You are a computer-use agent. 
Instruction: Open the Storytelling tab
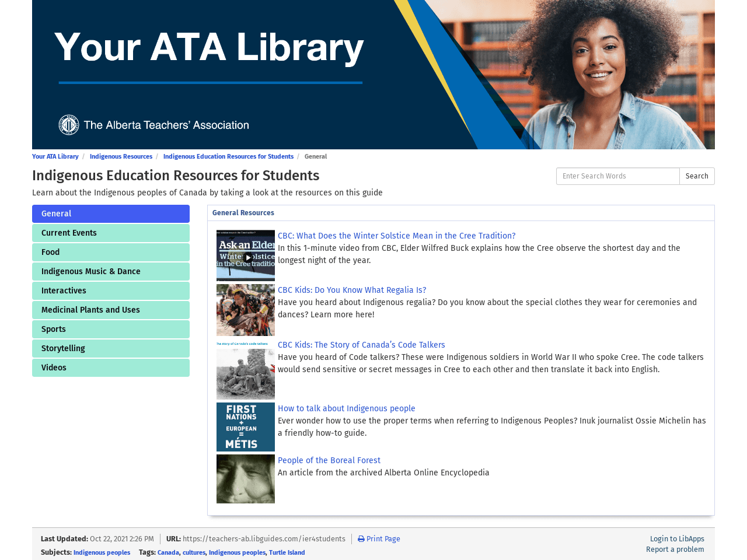point(111,348)
